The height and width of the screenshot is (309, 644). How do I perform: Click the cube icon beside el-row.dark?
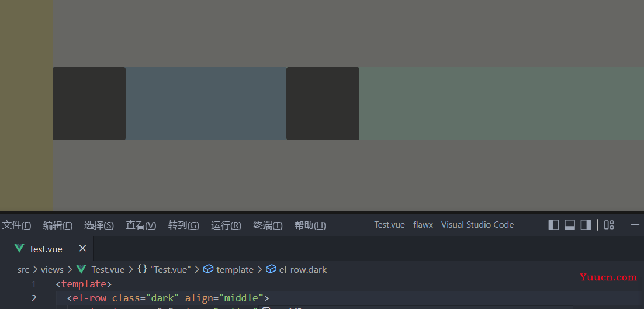pos(271,269)
